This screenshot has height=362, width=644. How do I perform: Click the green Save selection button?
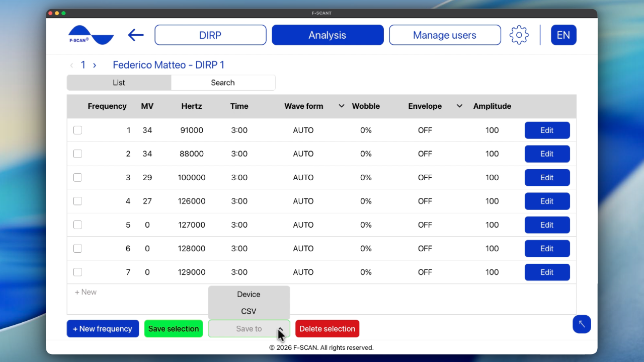pos(174,329)
